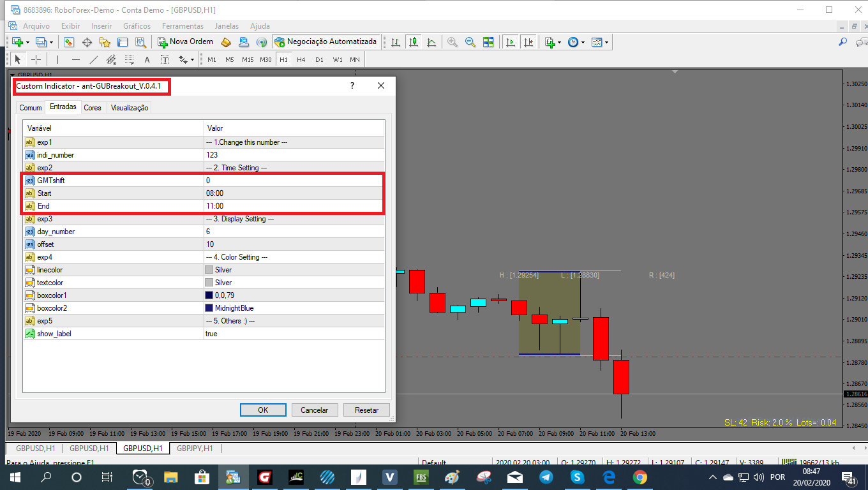The height and width of the screenshot is (490, 868).
Task: Zoom out of the chart
Action: (470, 42)
